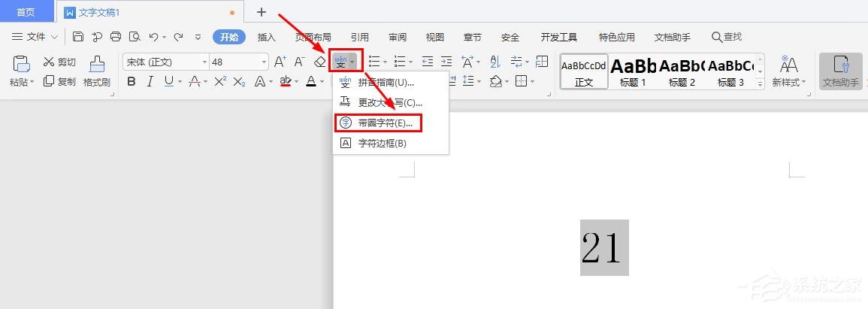Open the numbered list dropdown
This screenshot has width=868, height=309.
pyautogui.click(x=410, y=62)
